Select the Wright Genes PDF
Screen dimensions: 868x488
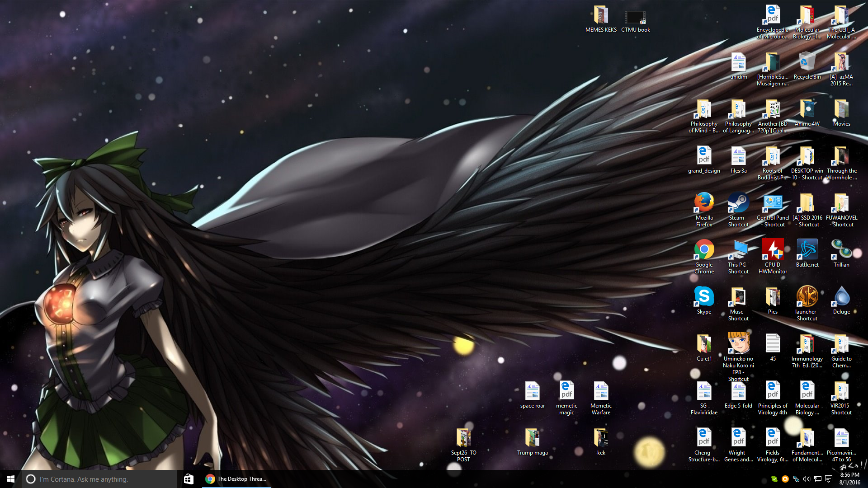[x=738, y=445]
